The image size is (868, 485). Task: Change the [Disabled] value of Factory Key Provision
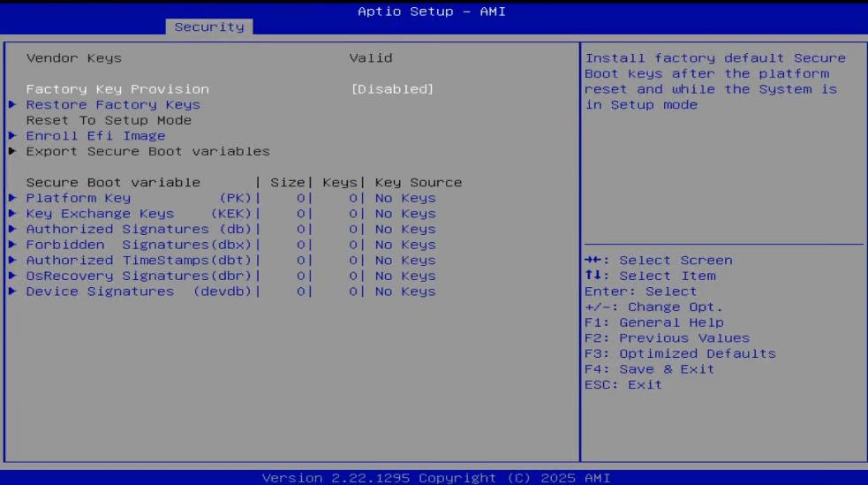[392, 89]
